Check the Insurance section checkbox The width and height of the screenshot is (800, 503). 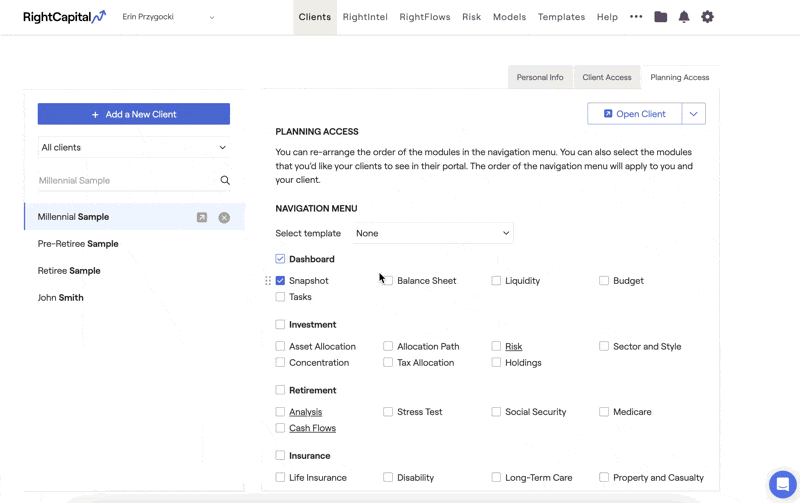(x=280, y=456)
